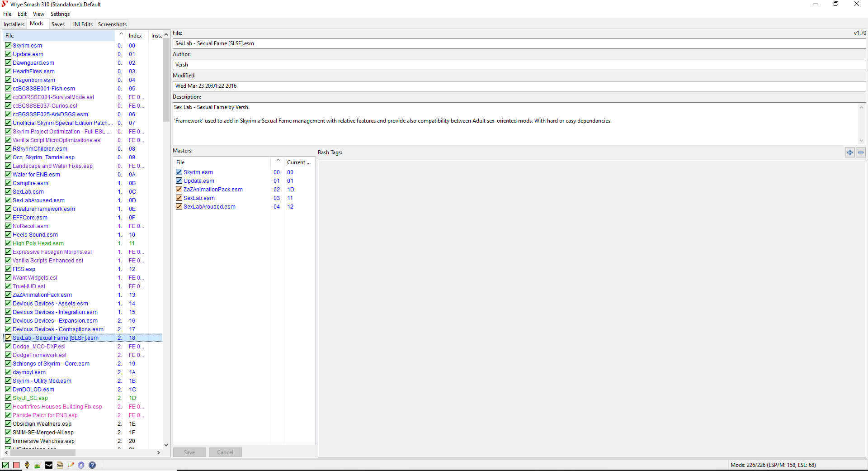This screenshot has height=471, width=868.
Task: Click in the Modified date field
Action: [x=519, y=86]
